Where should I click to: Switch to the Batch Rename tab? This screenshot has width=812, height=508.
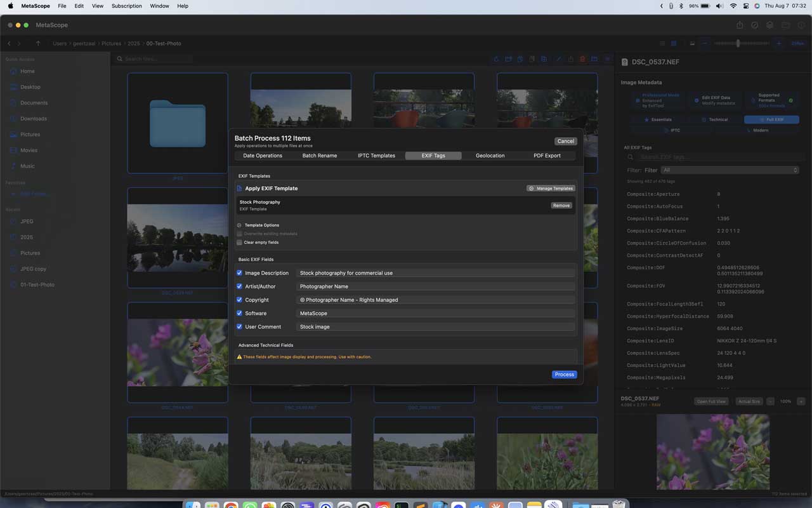click(x=320, y=156)
